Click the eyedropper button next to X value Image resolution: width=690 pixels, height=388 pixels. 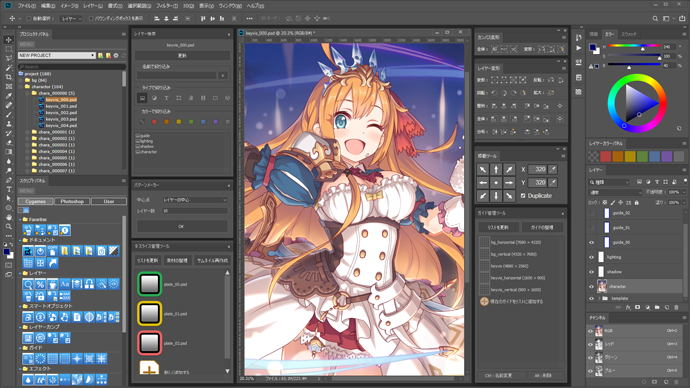tap(553, 169)
